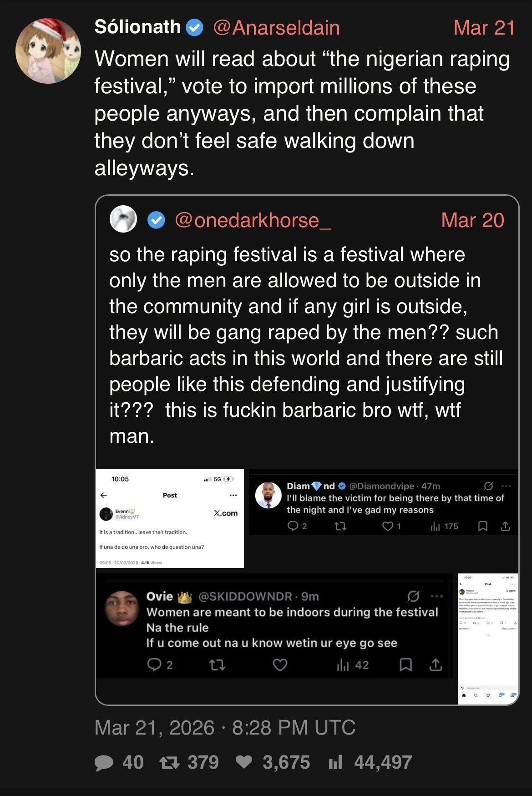Open the tall phone screenshot thumbnail
Image resolution: width=532 pixels, height=796 pixels.
coord(488,639)
